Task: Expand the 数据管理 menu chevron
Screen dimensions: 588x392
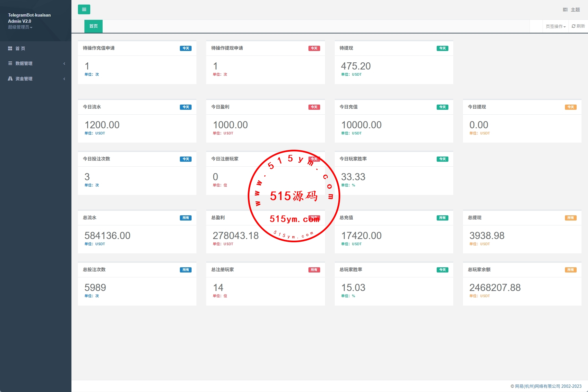Action: [x=64, y=64]
